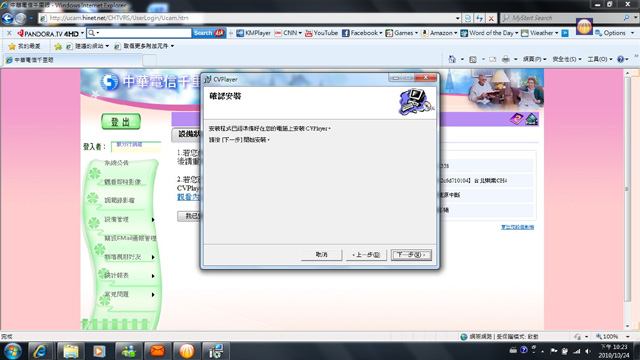
Task: Click the orange mail envelope taskbar icon
Action: (x=158, y=351)
